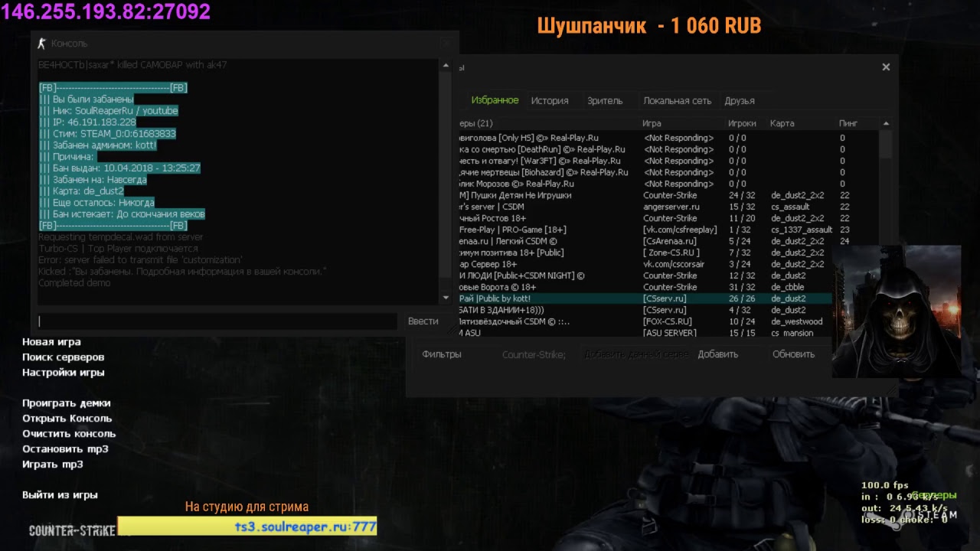Screen dimensions: 980x551
Task: Click the console window's Counter-Strike icon
Action: click(x=42, y=44)
